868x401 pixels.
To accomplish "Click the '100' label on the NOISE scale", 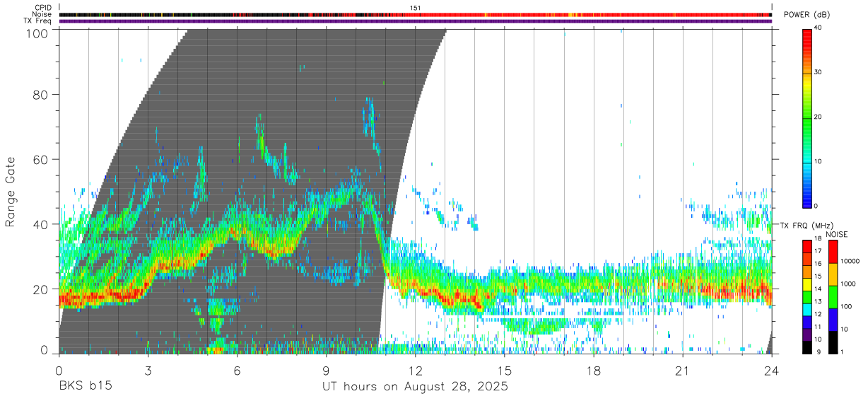I will (x=846, y=306).
